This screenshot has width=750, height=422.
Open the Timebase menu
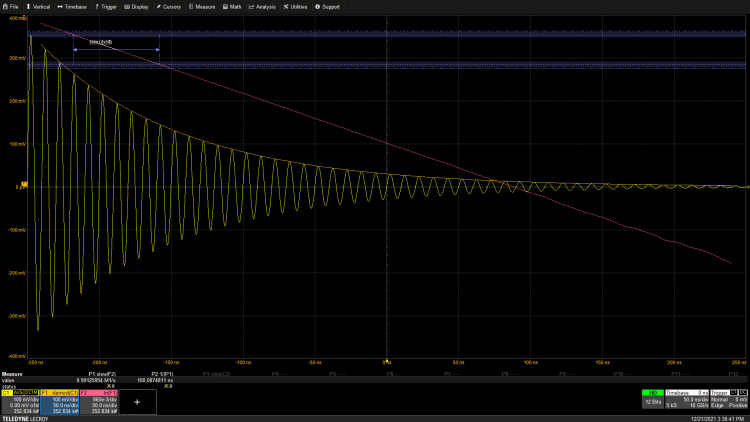pyautogui.click(x=72, y=6)
